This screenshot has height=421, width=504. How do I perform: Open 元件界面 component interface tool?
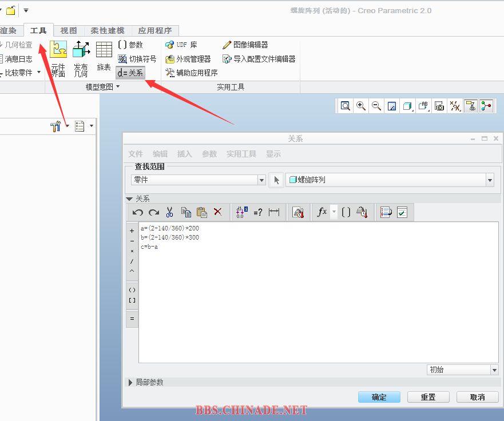(58, 59)
